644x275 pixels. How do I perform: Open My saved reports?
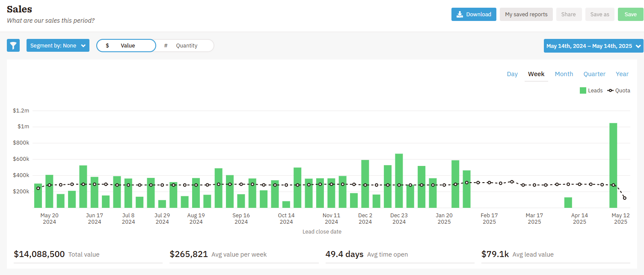526,15
